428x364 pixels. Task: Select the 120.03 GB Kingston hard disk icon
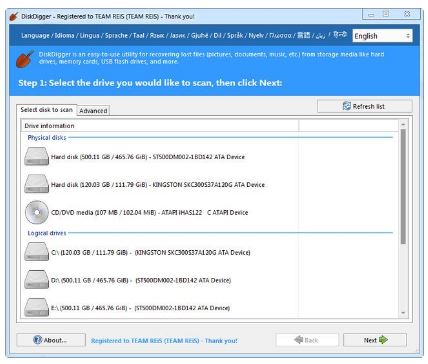point(37,184)
